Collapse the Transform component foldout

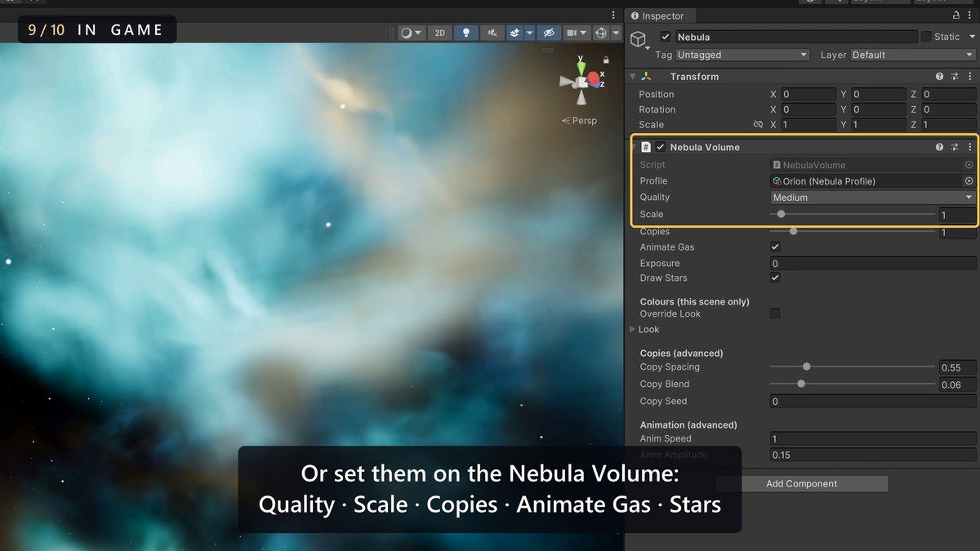633,76
